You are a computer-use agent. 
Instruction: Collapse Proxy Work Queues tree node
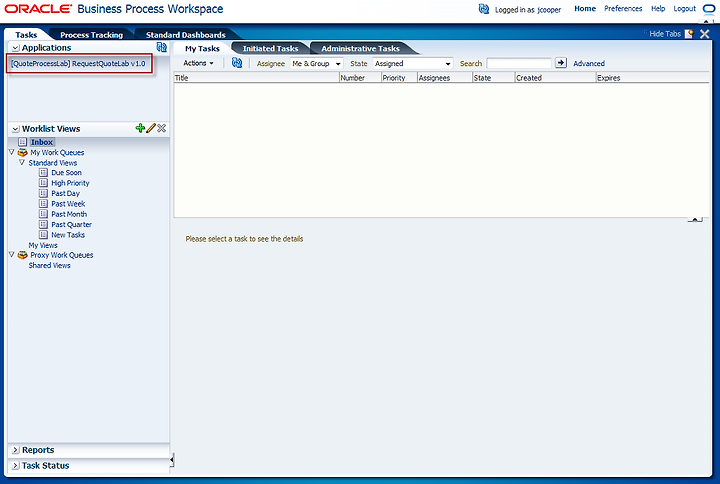point(11,254)
